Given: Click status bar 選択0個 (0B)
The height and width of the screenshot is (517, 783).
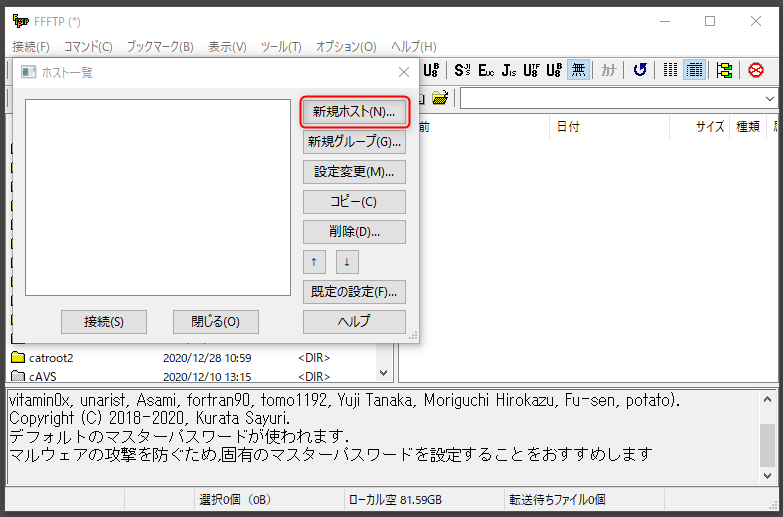Looking at the screenshot, I should 235,500.
